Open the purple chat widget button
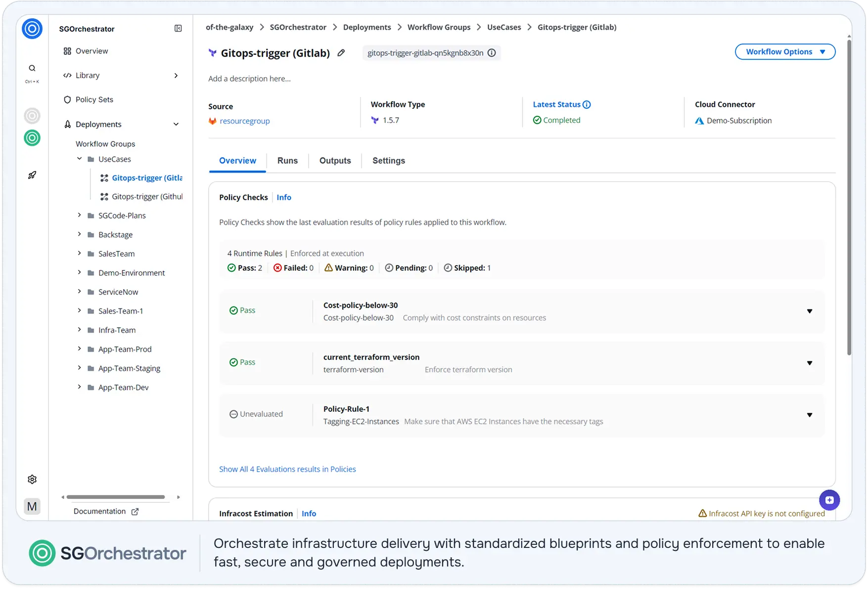Screen dimensions: 868x589 point(829,500)
